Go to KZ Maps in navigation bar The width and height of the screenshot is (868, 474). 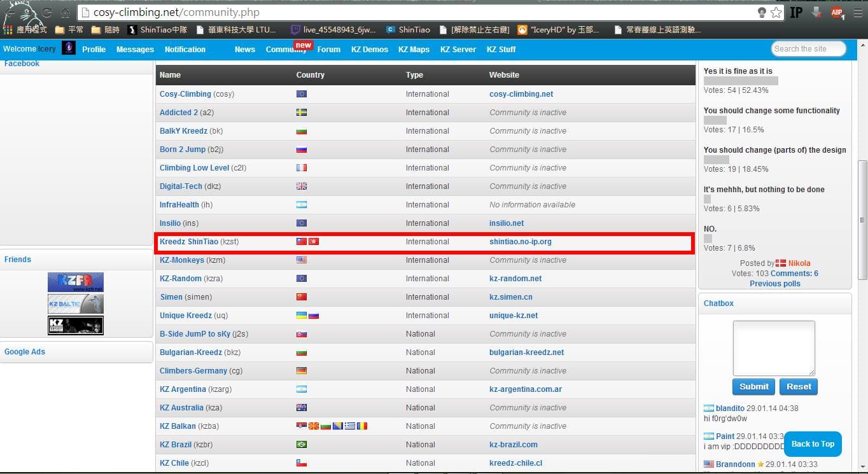(414, 50)
